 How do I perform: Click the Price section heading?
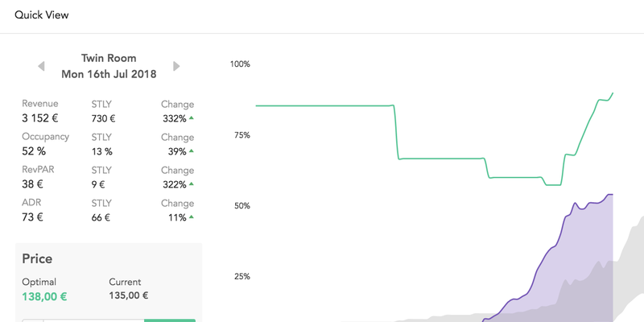click(37, 259)
